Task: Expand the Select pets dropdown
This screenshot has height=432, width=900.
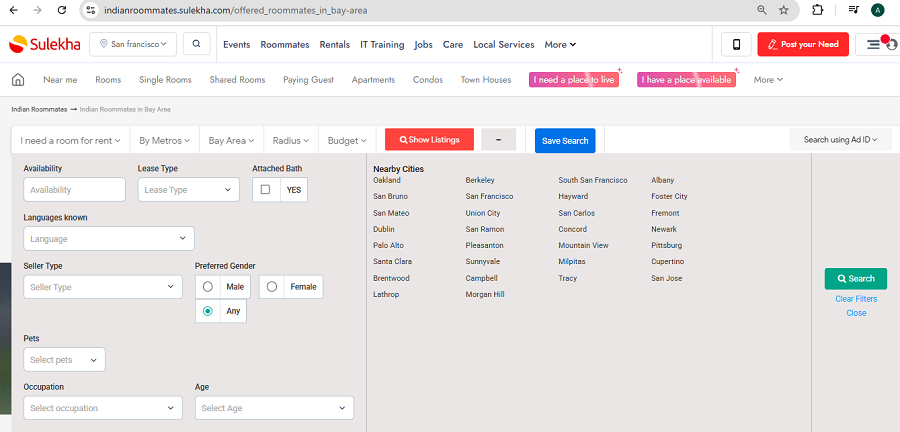Action: point(64,359)
